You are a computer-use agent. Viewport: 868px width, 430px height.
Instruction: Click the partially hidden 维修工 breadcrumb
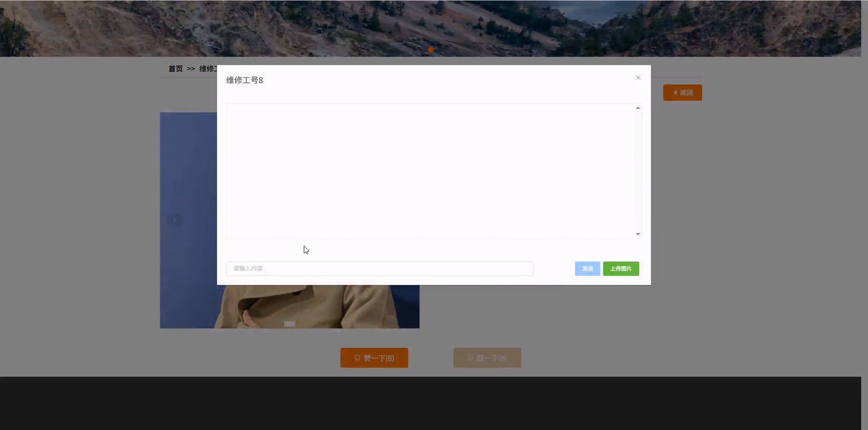point(208,69)
